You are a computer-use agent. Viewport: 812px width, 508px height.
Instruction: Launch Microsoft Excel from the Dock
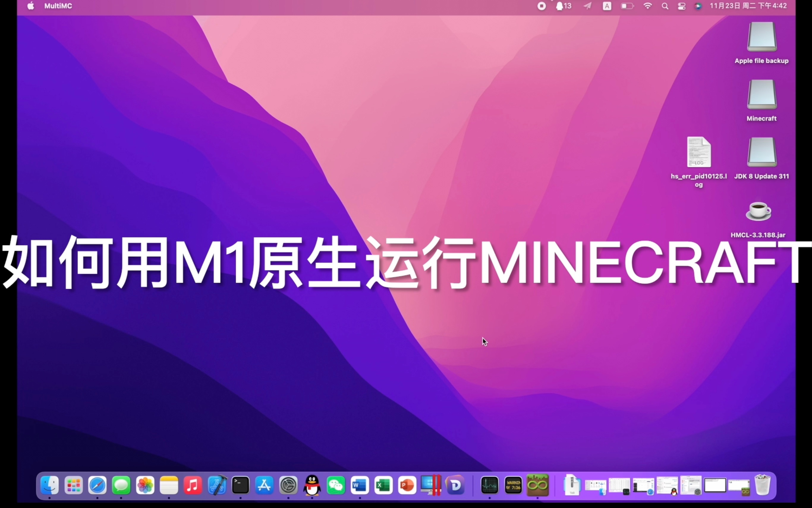pos(383,485)
